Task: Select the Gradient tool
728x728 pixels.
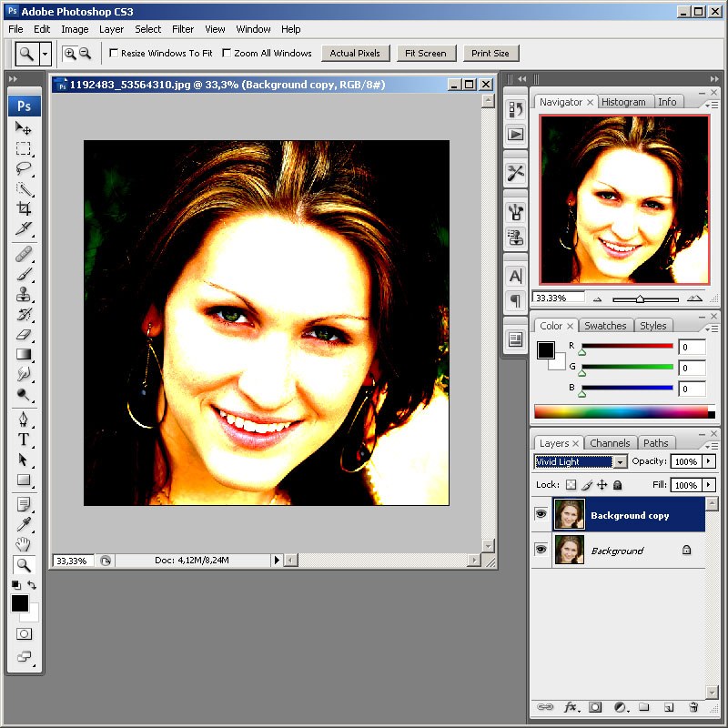Action: [x=24, y=354]
